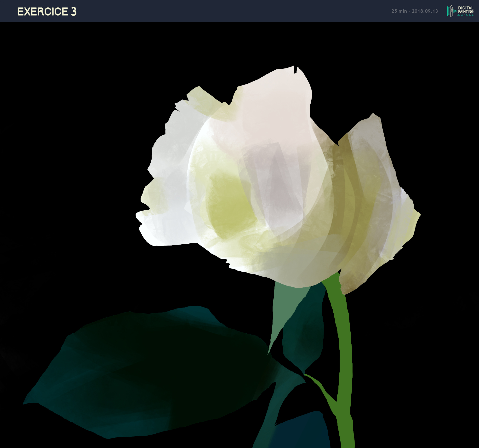Click the 2018.09.13 date text
This screenshot has height=448, width=479.
coord(425,11)
